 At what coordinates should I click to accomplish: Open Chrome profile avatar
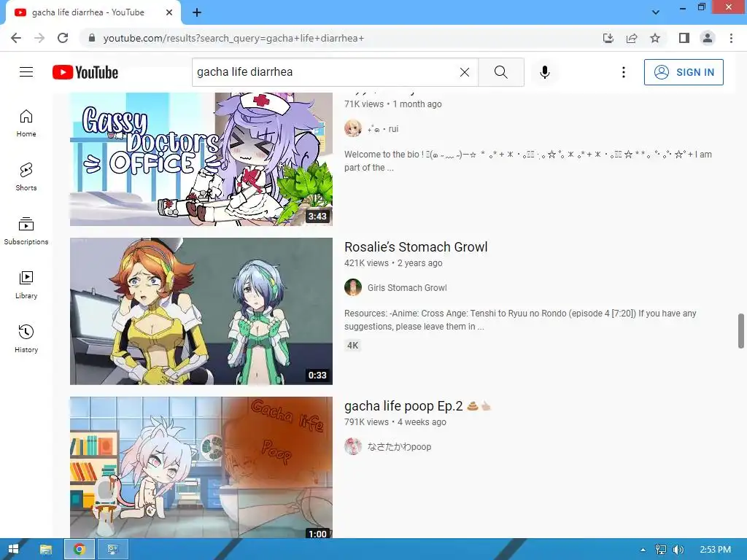coord(708,38)
